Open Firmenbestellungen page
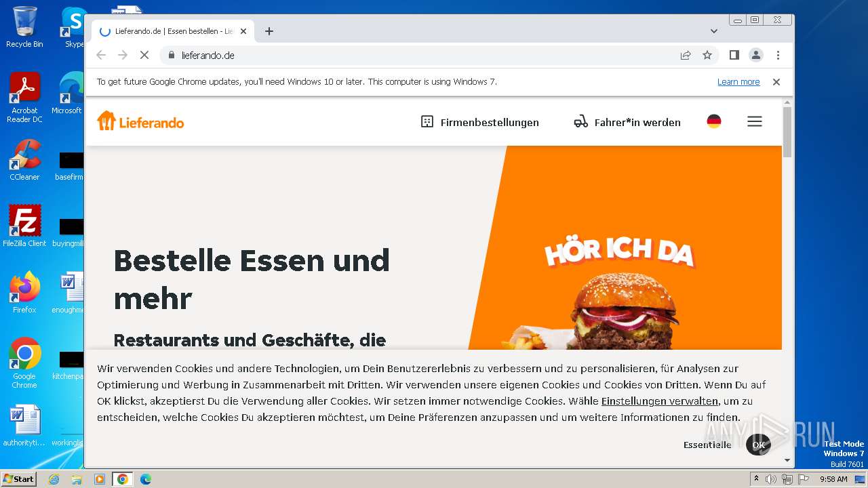The height and width of the screenshot is (488, 868). coord(480,122)
